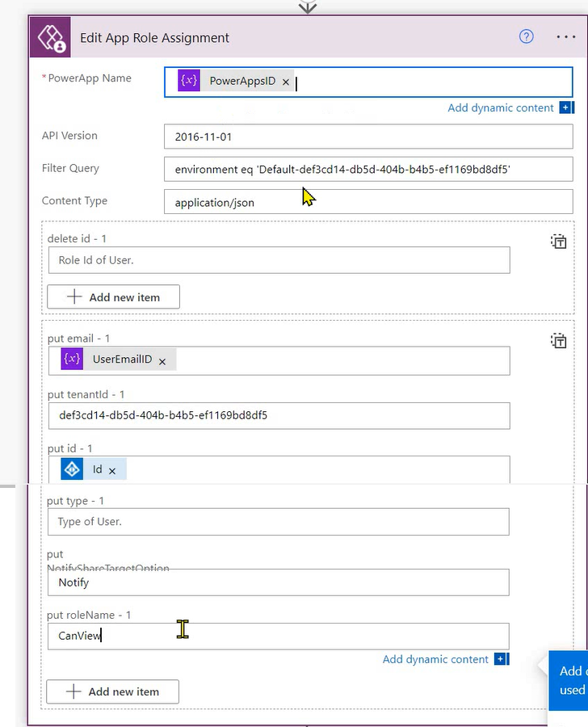Remove the Id dynamic token

pos(112,471)
